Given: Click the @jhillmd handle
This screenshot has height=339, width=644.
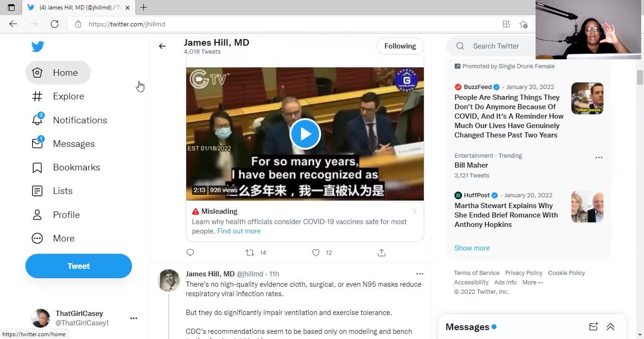Looking at the screenshot, I should [250, 274].
